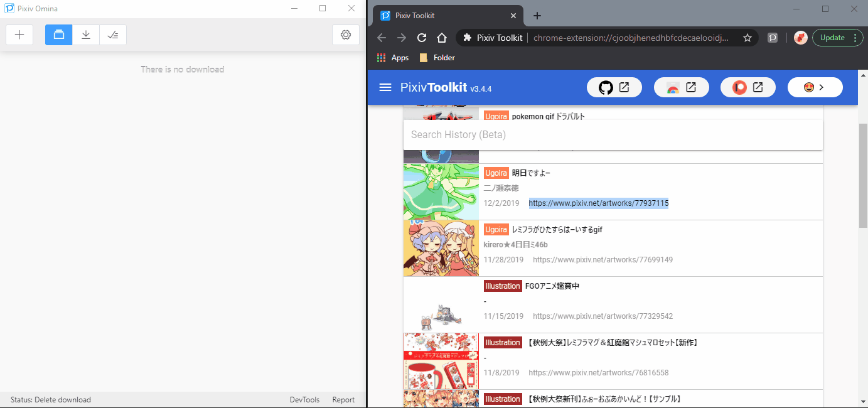Viewport: 868px width, 408px height.
Task: Open thumbnail for 明日ですよー
Action: coord(441,191)
